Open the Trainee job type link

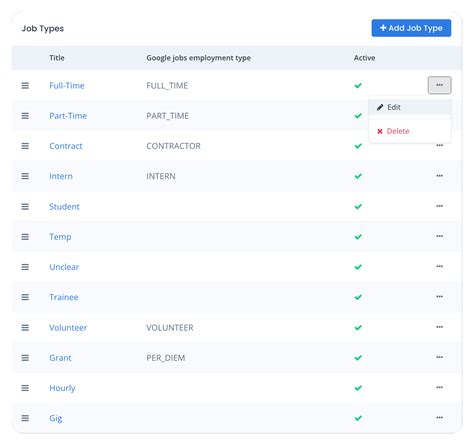[64, 297]
